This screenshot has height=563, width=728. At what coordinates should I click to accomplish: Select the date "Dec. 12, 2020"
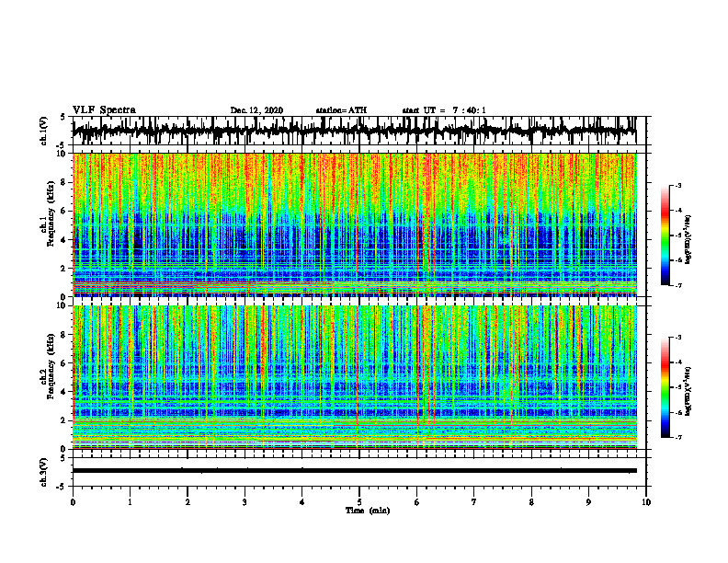click(256, 110)
